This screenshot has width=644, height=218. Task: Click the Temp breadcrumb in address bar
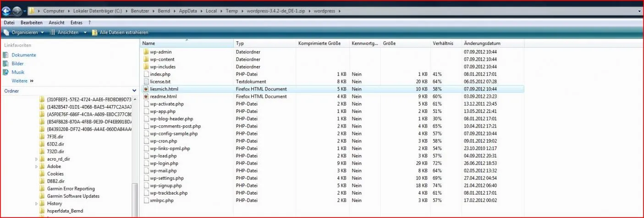tap(231, 11)
